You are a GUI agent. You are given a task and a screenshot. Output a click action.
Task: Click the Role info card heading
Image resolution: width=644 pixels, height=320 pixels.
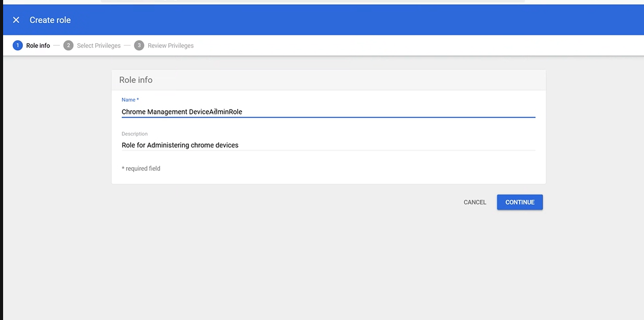point(136,80)
